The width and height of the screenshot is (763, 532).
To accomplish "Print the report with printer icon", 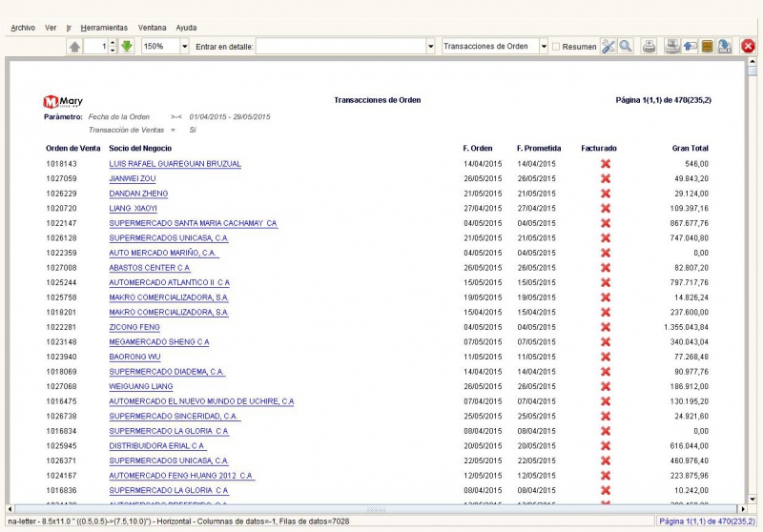I will click(649, 47).
